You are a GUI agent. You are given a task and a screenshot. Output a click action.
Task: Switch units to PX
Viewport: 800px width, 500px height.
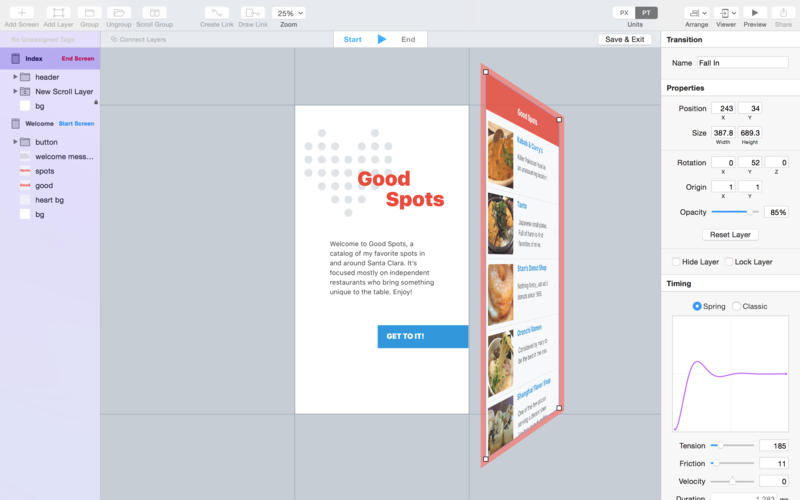tap(624, 13)
